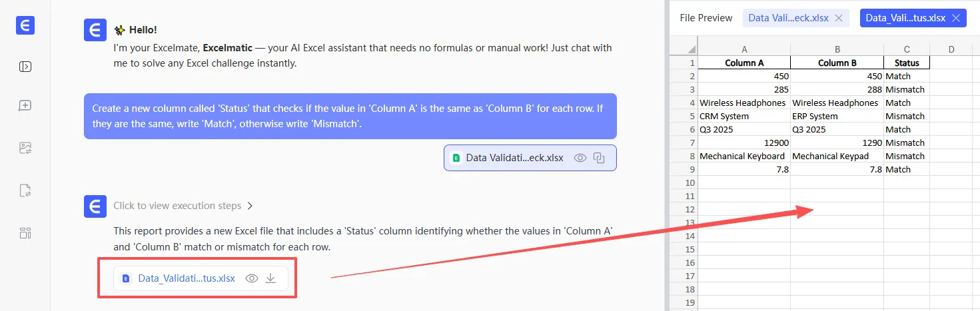The height and width of the screenshot is (311, 980).
Task: Download the Data_Validati...tus.xlsx result file
Action: [x=270, y=278]
